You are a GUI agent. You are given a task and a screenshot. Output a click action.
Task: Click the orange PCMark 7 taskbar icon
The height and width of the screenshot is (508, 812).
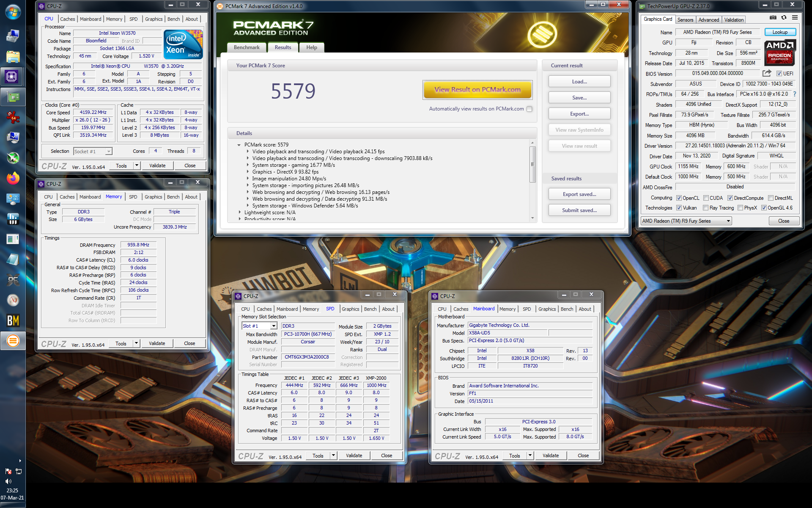point(13,341)
